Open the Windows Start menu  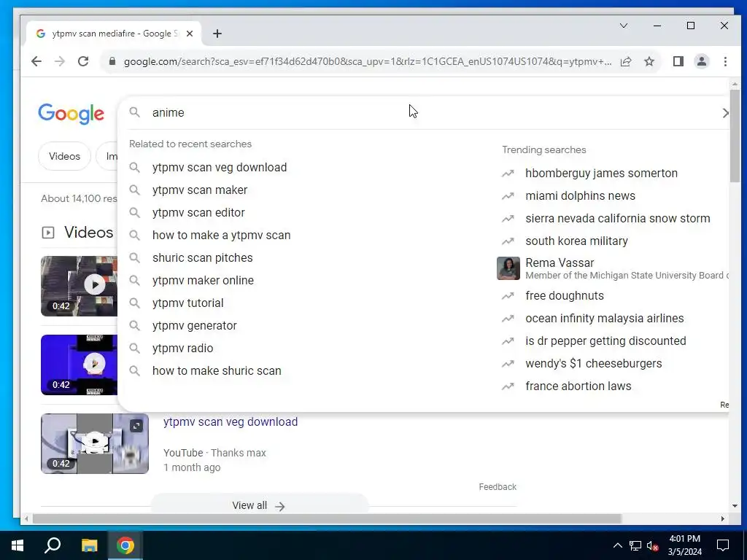18,545
